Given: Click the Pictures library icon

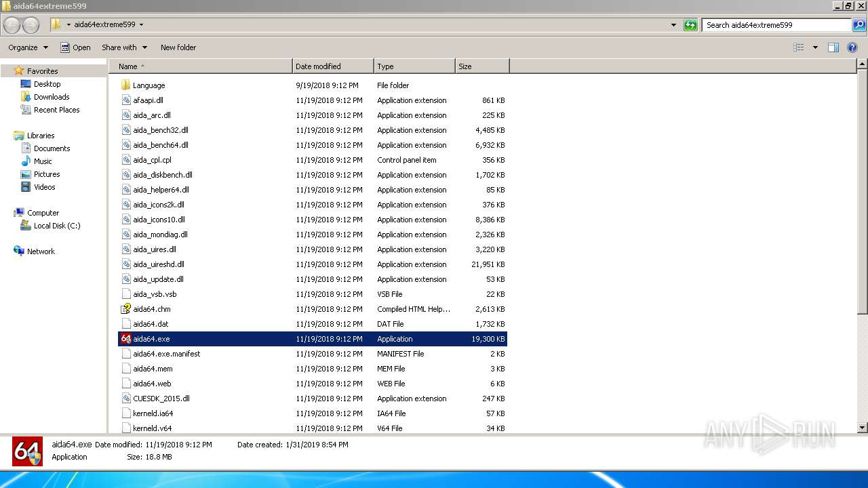Looking at the screenshot, I should [x=26, y=174].
